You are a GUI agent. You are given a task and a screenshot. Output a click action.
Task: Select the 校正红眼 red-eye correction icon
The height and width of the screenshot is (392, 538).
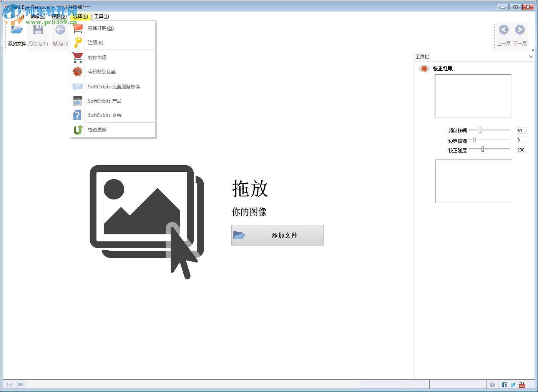click(x=424, y=68)
